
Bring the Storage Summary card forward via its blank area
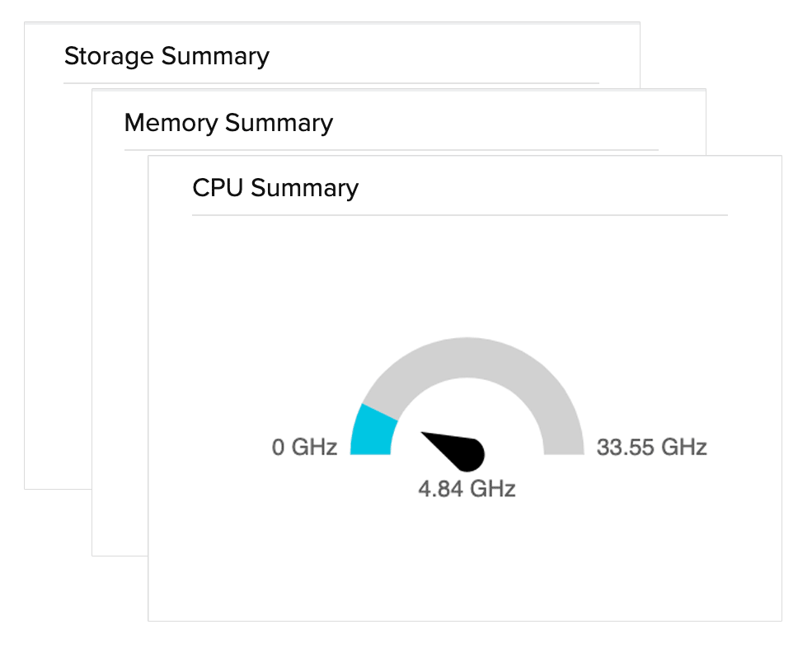(x=58, y=289)
